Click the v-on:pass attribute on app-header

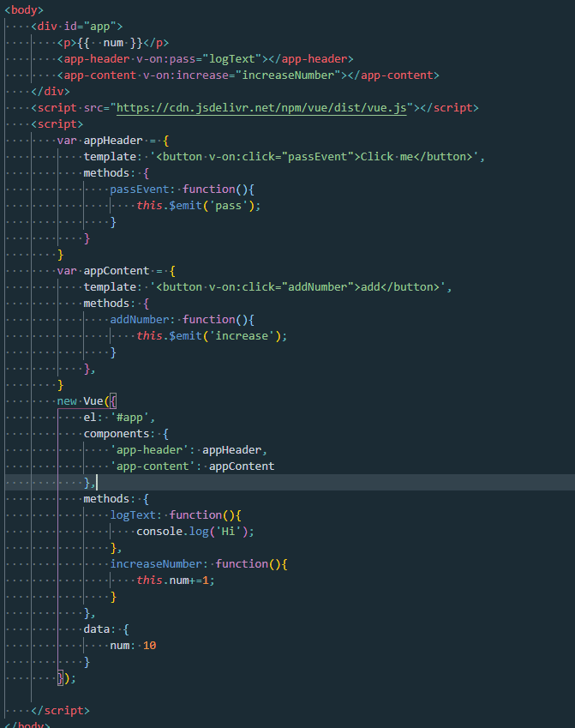(x=199, y=59)
